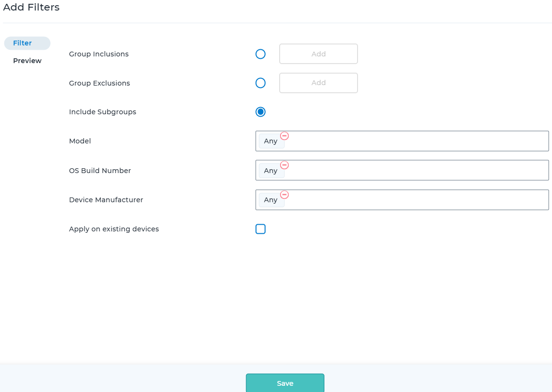This screenshot has width=552, height=392.
Task: Switch to the Preview tab
Action: (x=27, y=61)
